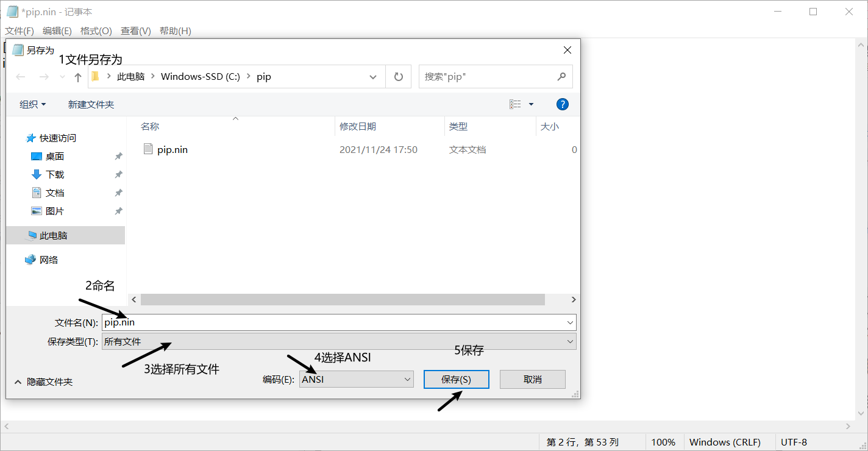Close the Save As dialog
The image size is (868, 451).
point(567,50)
